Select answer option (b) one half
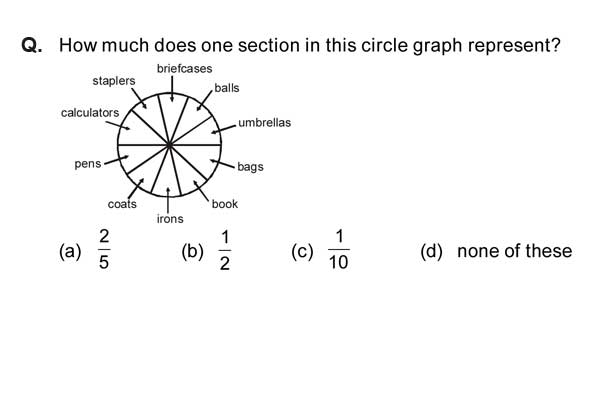This screenshot has height=400, width=600. click(207, 251)
